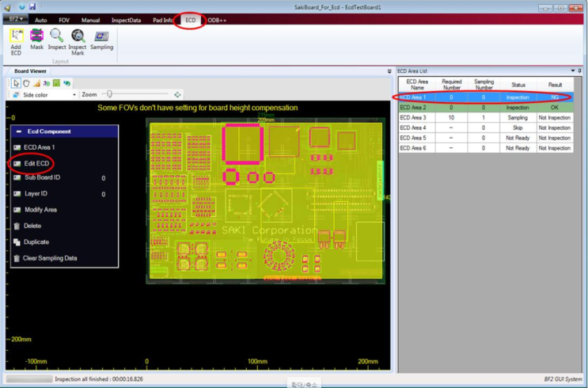Sort by the Result column header
The width and height of the screenshot is (588, 388).
[x=555, y=85]
